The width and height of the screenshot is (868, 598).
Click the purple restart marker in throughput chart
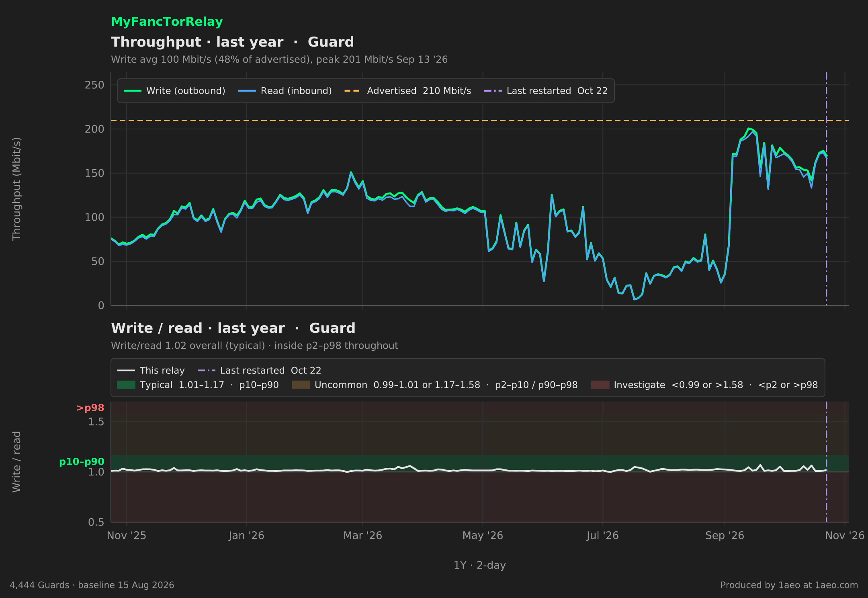pyautogui.click(x=826, y=189)
